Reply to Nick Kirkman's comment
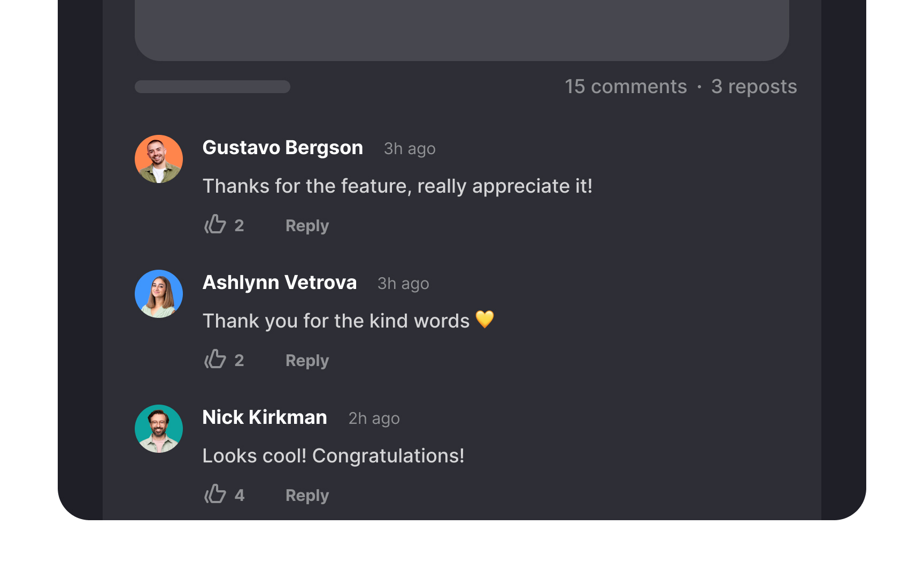Image resolution: width=924 pixels, height=578 pixels. [x=307, y=495]
